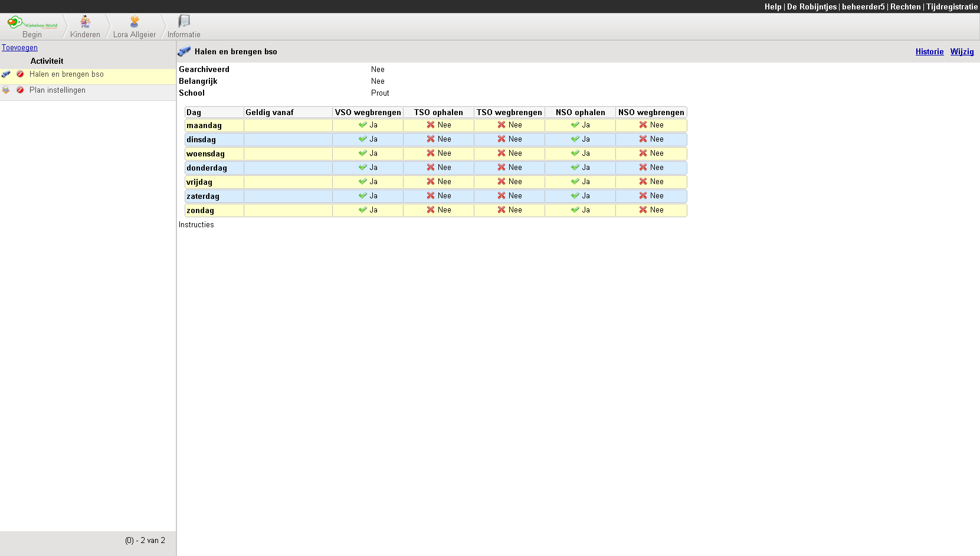
Task: Click red prohibited icon on Halen en brengen row
Action: (x=20, y=74)
